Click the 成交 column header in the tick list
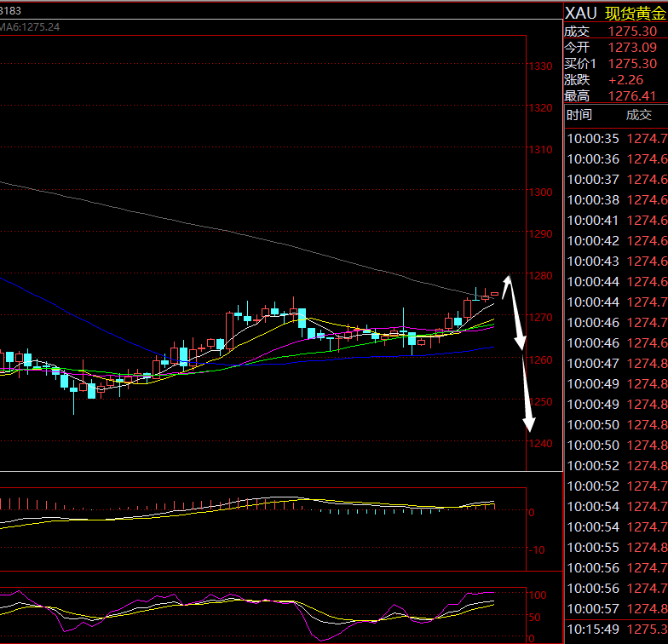This screenshot has height=644, width=668. pos(639,114)
